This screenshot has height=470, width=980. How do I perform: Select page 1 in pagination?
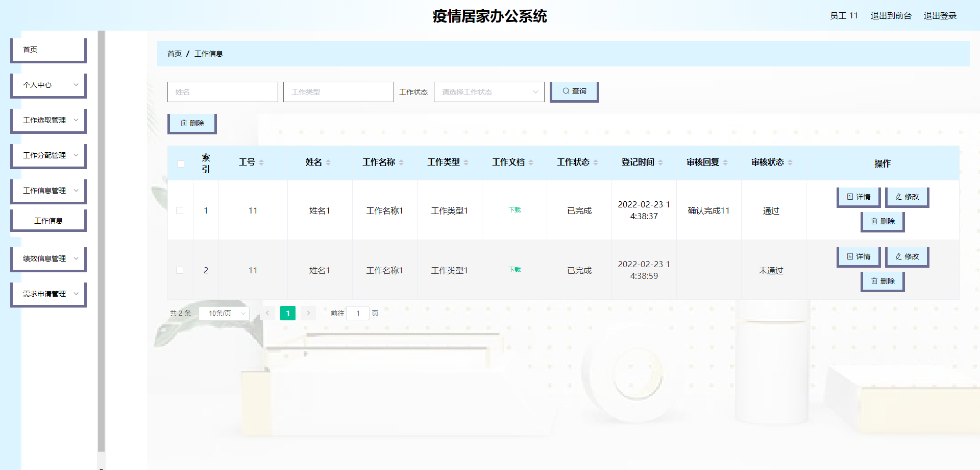pos(288,313)
